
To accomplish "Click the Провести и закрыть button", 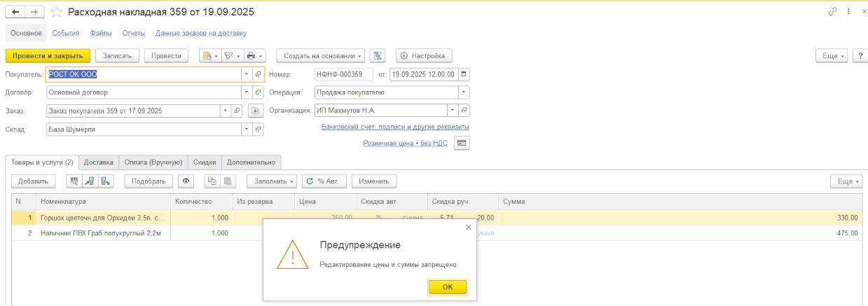I will [48, 56].
